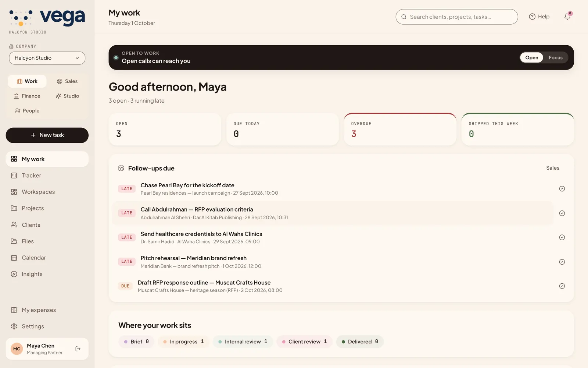Mark 'Call Abdulrahman' follow-up complete
Viewport: 588px width, 368px height.
(x=562, y=213)
